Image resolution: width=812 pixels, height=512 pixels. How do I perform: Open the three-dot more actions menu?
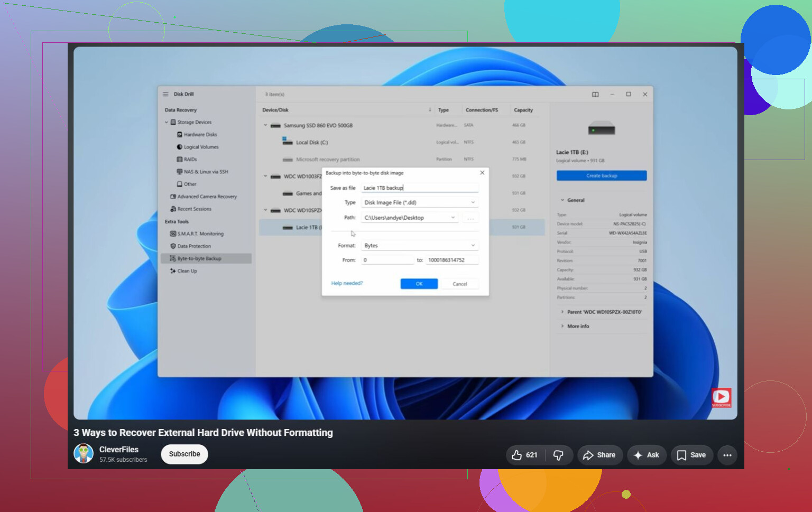click(727, 455)
